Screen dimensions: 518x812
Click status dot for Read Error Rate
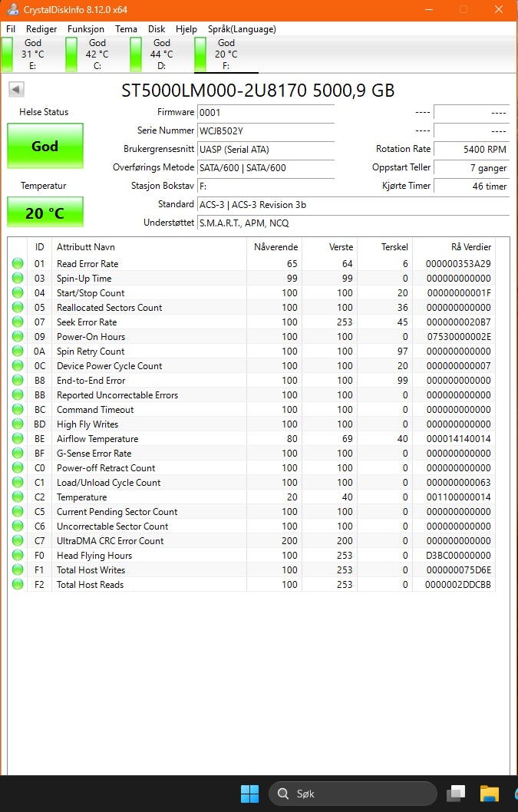[x=18, y=263]
